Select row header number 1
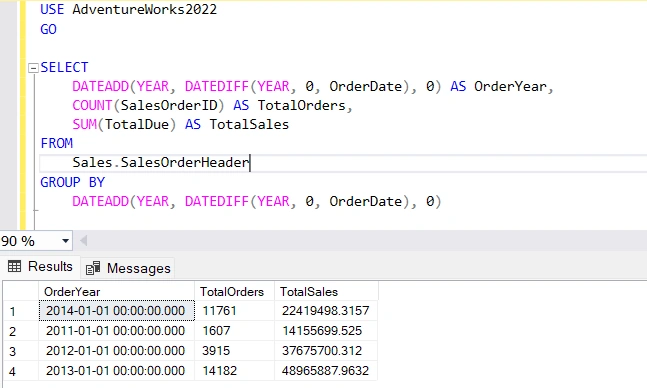647x388 pixels. tap(21, 311)
